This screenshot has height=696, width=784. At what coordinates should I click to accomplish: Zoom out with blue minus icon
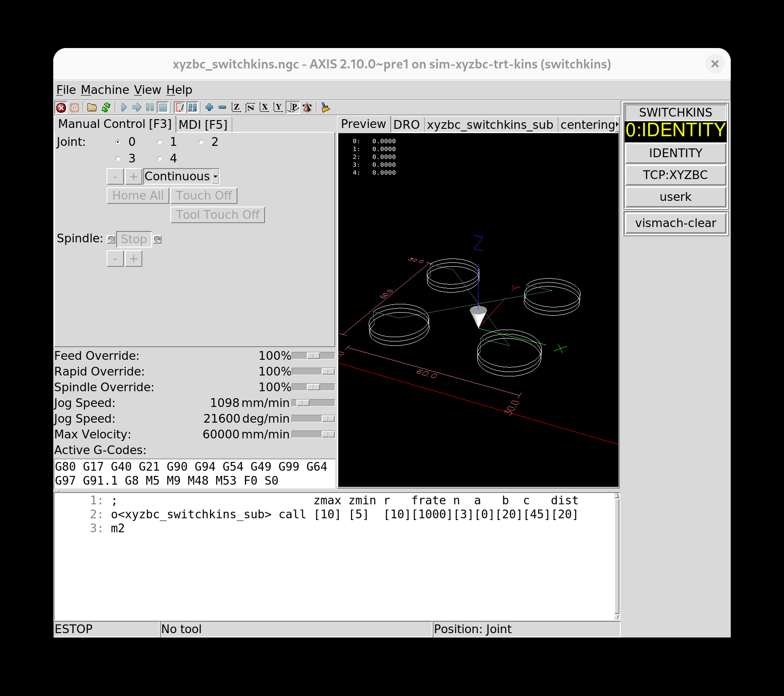pyautogui.click(x=222, y=107)
